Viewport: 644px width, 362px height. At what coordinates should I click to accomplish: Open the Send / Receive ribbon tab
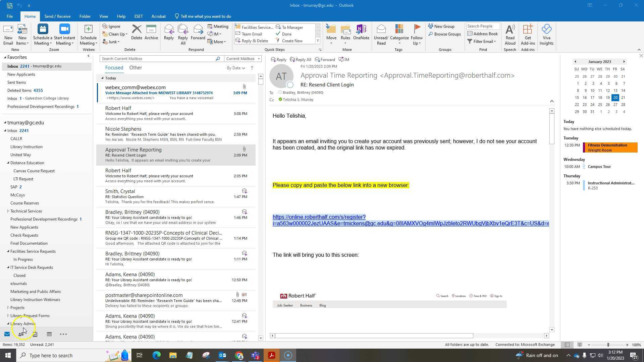coord(57,16)
